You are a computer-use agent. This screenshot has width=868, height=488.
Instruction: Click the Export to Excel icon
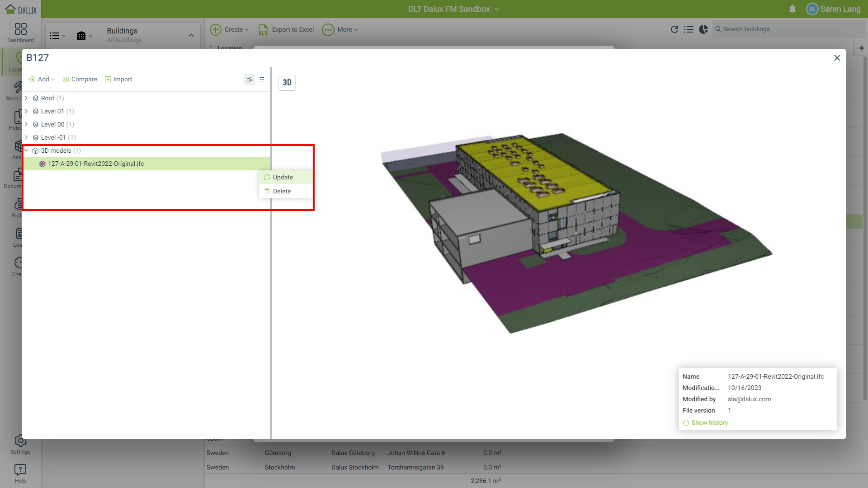[x=263, y=30]
